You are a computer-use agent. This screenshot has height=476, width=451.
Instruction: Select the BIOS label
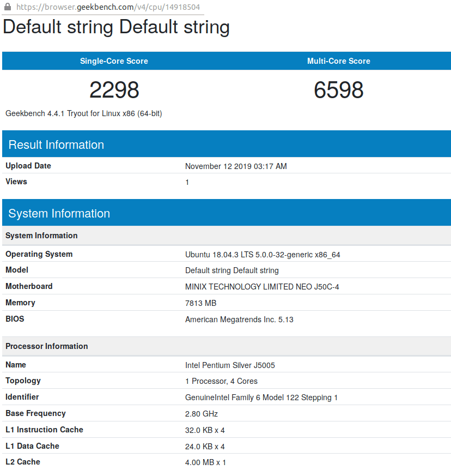[15, 319]
